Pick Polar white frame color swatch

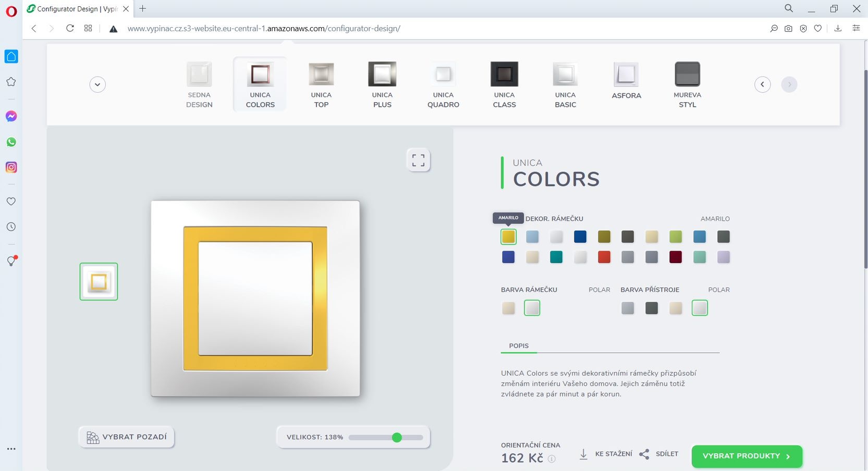tap(532, 308)
